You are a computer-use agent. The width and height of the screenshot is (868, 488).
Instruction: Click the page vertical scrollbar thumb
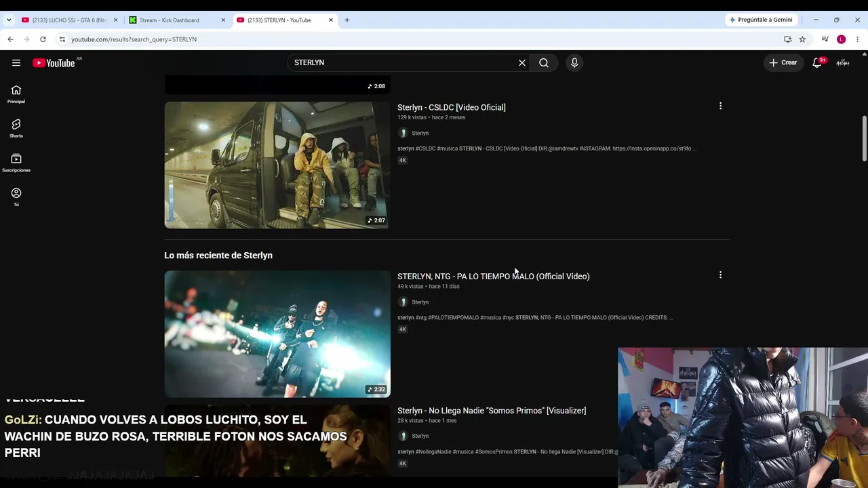point(864,138)
